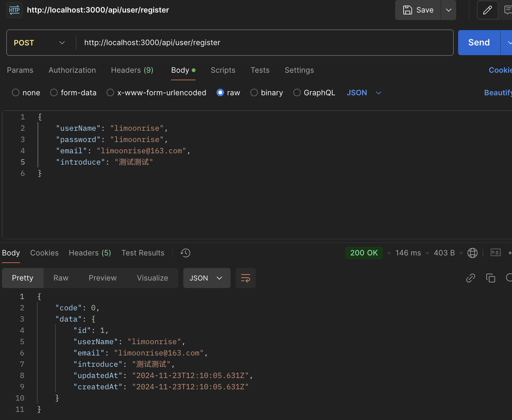The height and width of the screenshot is (420, 512).
Task: Switch to response Headers (5) tab
Action: 90,253
